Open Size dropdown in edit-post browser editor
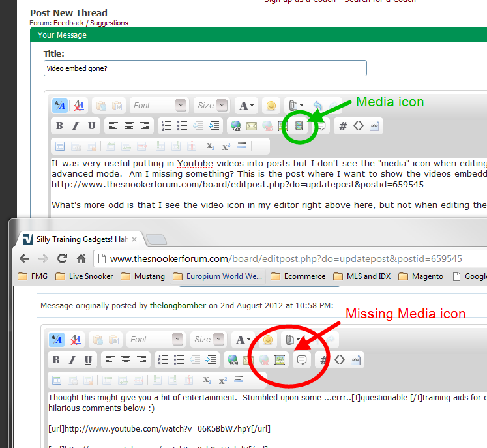Screen dimensions: 487x448 pos(209,340)
